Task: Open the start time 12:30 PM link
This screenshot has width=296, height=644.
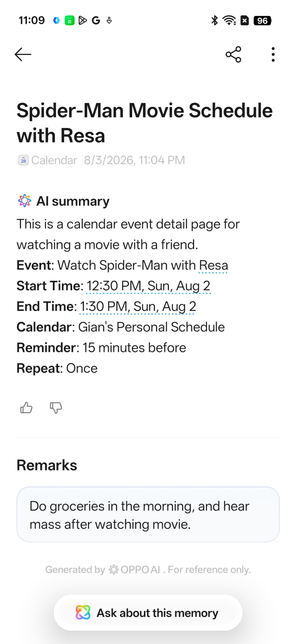Action: pyautogui.click(x=148, y=286)
